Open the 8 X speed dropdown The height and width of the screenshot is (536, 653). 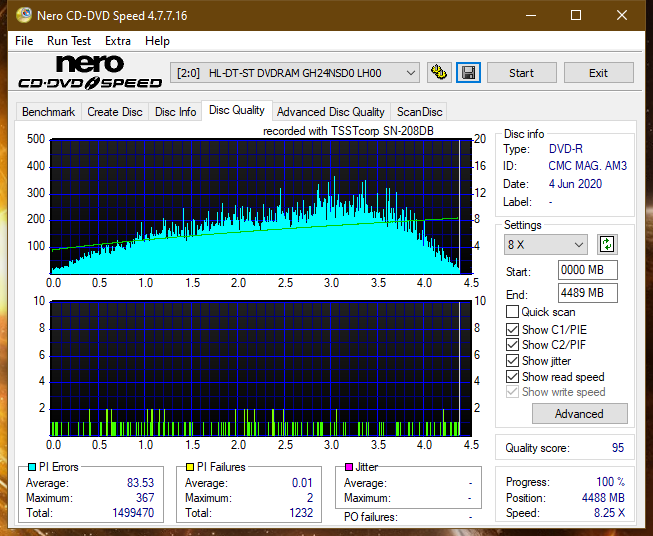[x=545, y=244]
